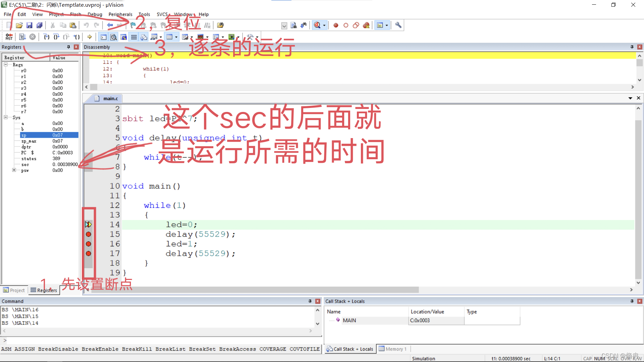Select the MAIN call stack entry
644x362 pixels.
(349, 320)
